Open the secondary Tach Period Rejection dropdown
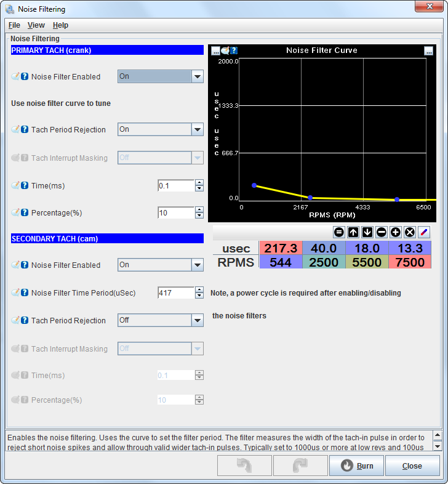The width and height of the screenshot is (448, 484). pyautogui.click(x=197, y=321)
